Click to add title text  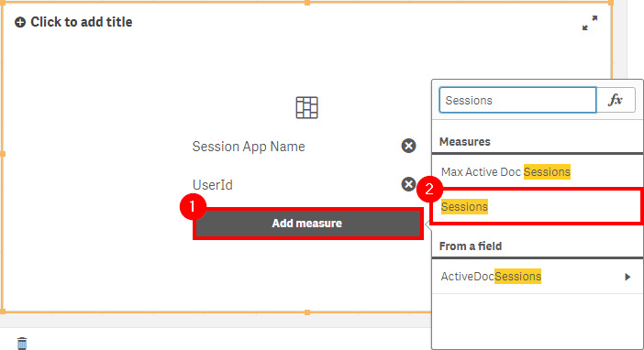[x=82, y=22]
